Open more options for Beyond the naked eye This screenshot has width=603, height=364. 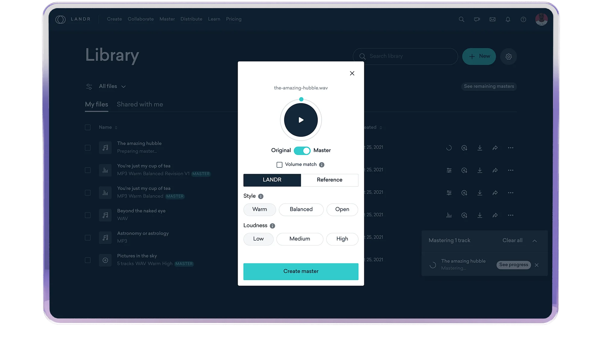[x=510, y=215]
